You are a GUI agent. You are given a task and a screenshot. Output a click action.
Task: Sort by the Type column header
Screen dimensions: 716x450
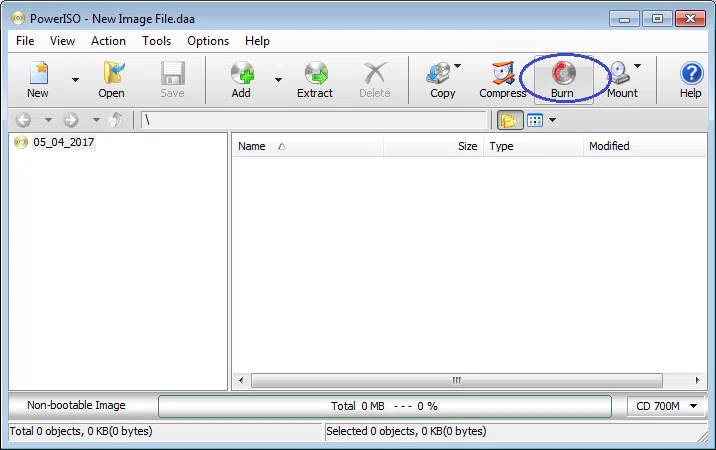tap(533, 146)
